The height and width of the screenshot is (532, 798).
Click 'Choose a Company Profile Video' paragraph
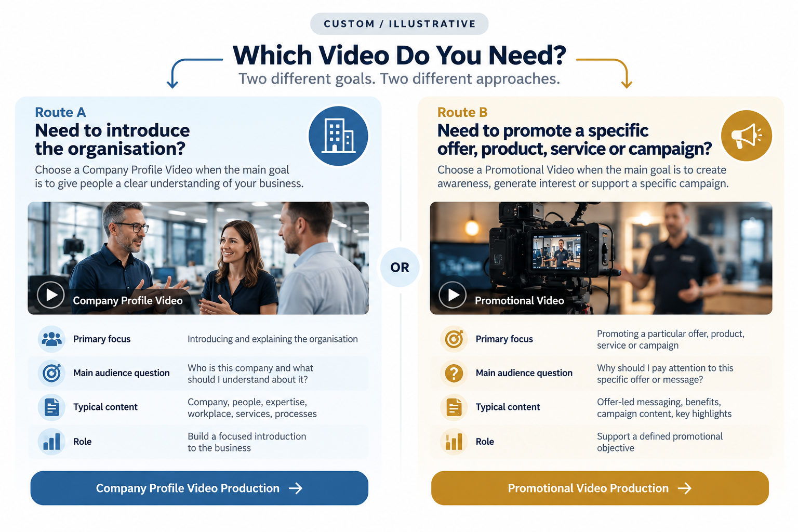(169, 177)
